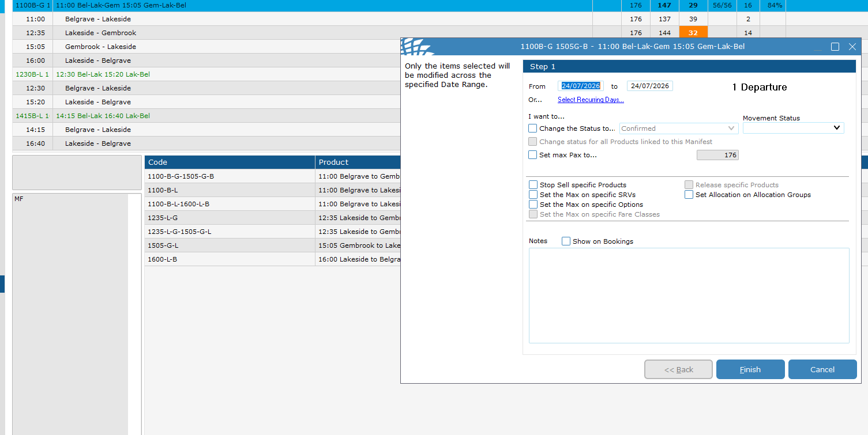This screenshot has height=435, width=868.
Task: Select product code 1235-L-G row
Action: 272,218
